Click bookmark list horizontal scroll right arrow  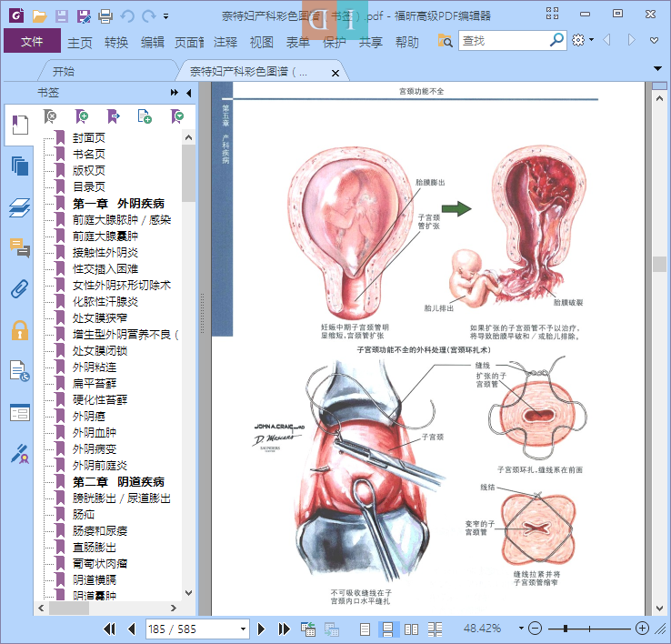click(x=174, y=608)
